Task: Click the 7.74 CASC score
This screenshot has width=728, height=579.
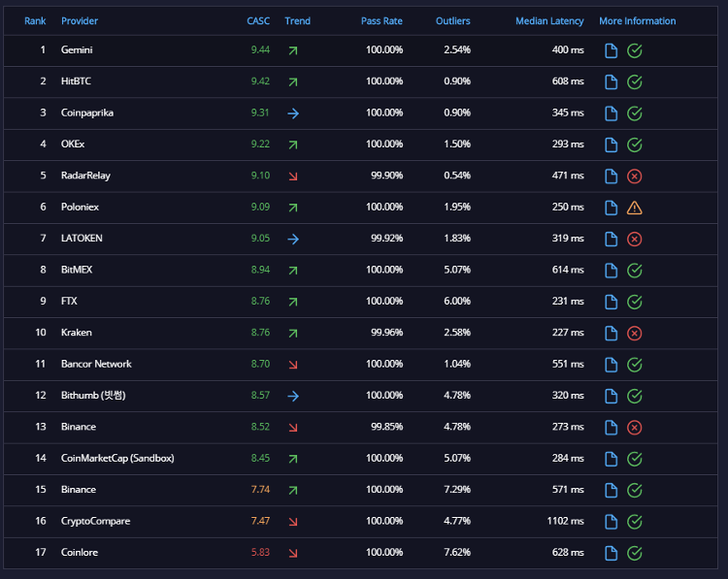Action: coord(260,490)
